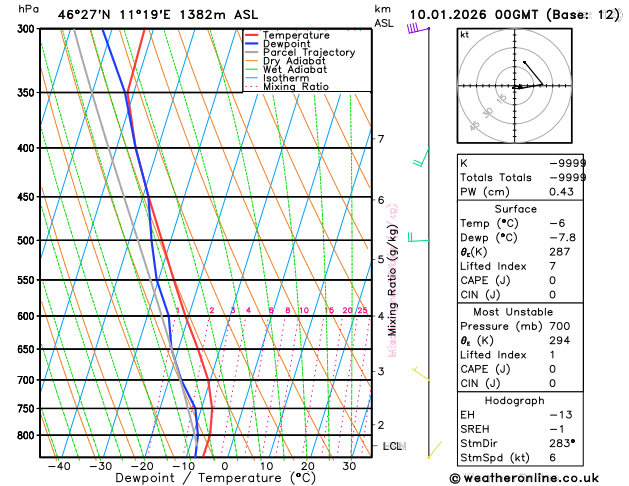Click the 550 hPa pressure label

(28, 280)
